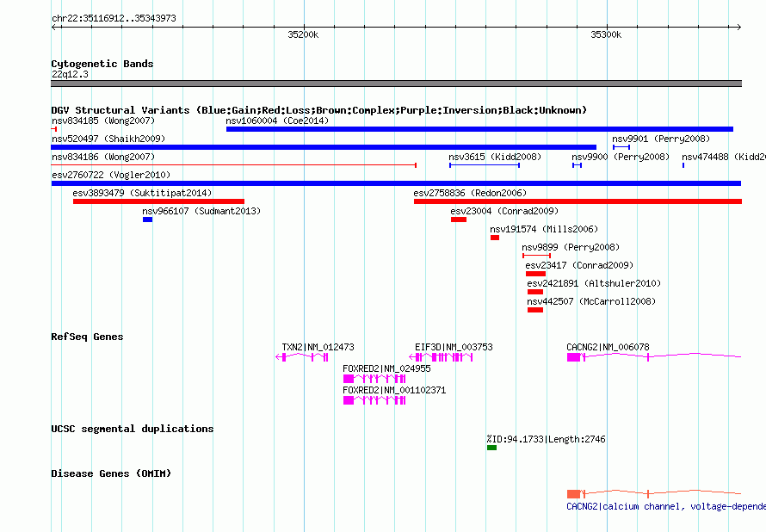Click the esv23004 (Conrad2009) red block

(x=459, y=220)
